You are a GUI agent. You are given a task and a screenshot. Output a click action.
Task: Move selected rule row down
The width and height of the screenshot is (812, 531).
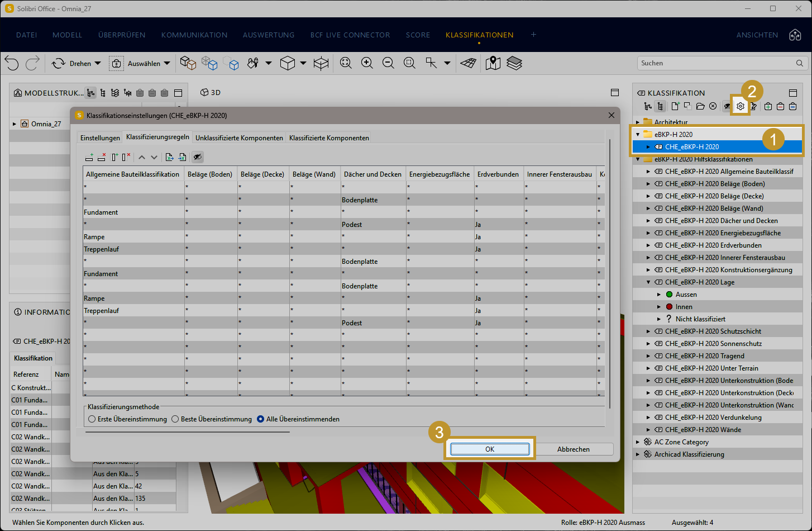pos(154,157)
